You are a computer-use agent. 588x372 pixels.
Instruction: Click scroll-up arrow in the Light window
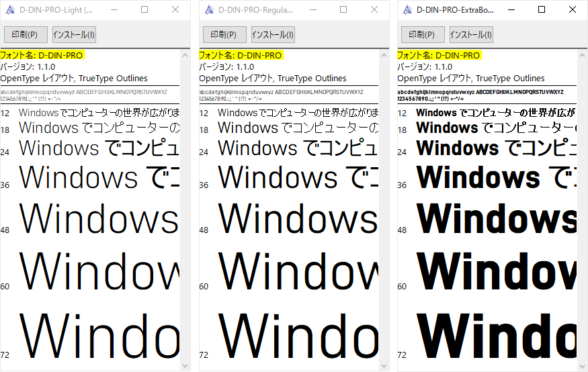pos(185,55)
